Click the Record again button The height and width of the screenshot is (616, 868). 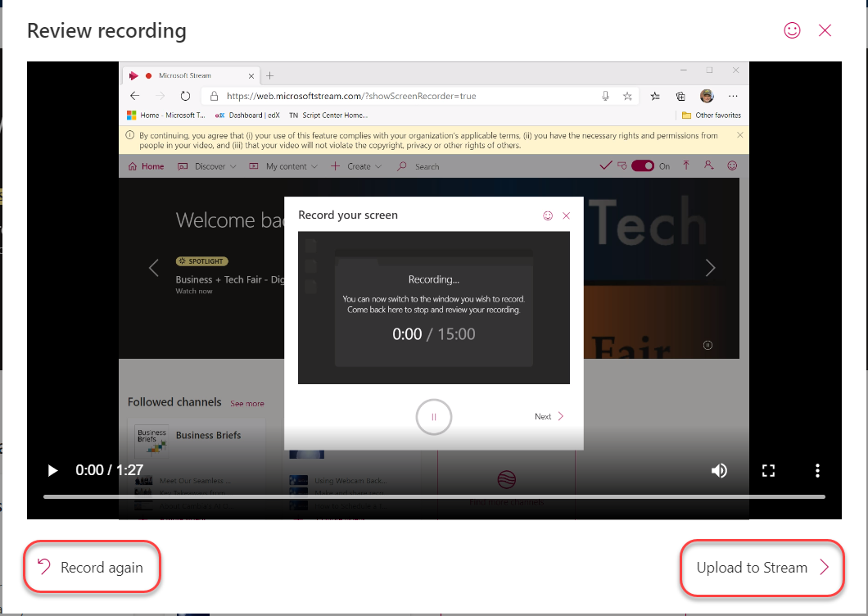click(91, 566)
